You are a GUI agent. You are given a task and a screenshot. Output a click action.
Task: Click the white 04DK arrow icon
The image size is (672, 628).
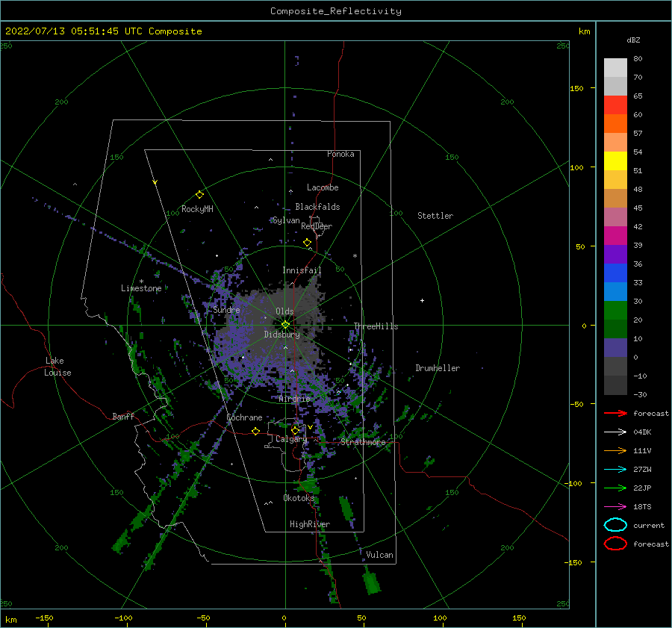click(x=615, y=432)
